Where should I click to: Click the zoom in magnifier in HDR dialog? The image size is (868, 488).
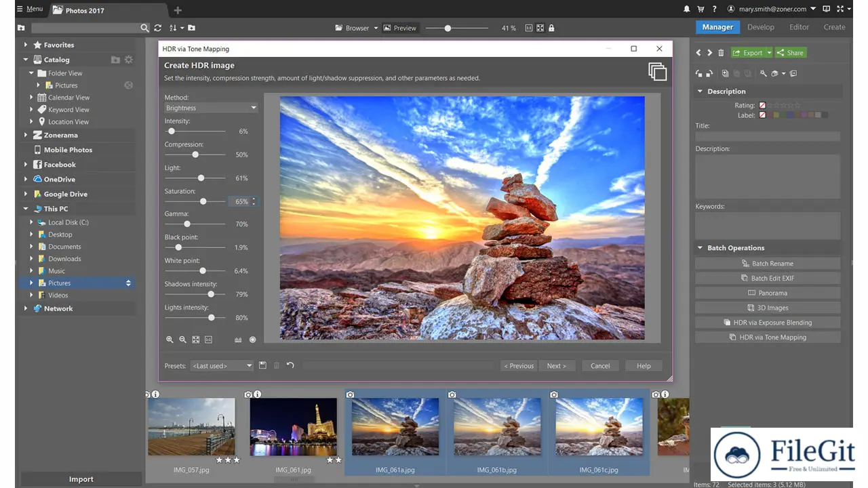click(170, 340)
